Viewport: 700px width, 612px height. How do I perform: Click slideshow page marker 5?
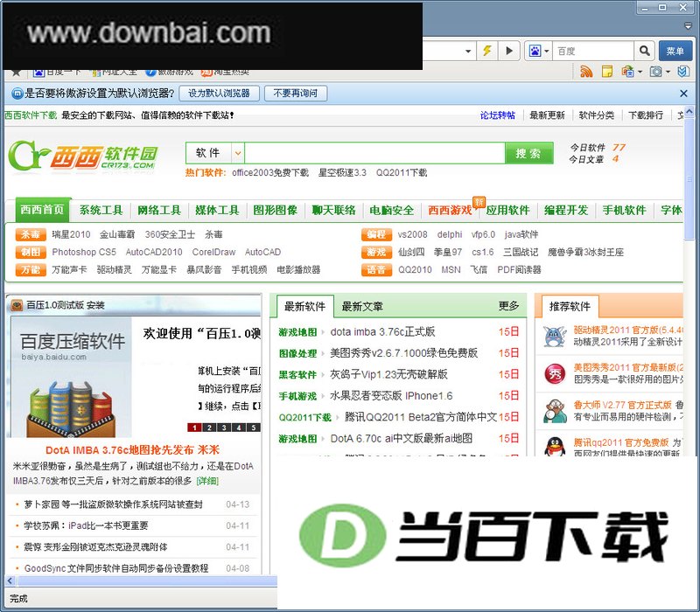(253, 428)
